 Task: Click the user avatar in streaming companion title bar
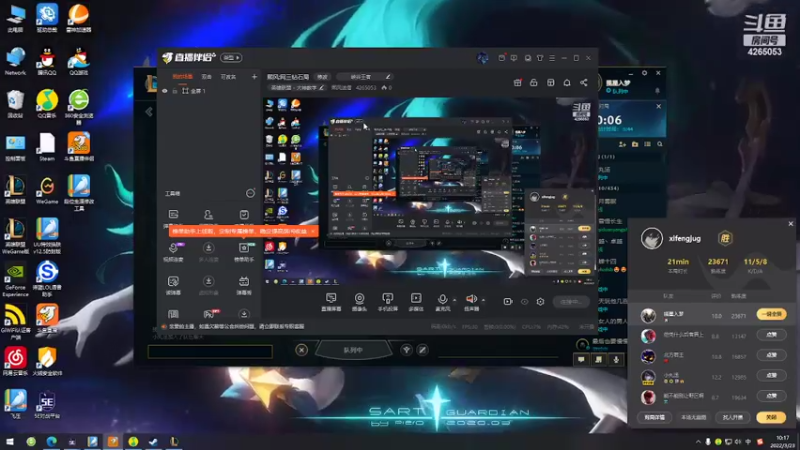click(x=482, y=58)
